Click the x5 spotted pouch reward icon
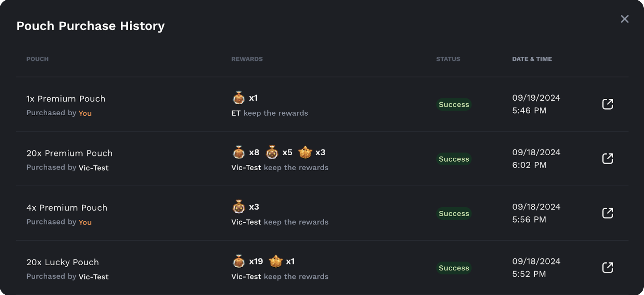Viewport: 644px width, 295px height. pyautogui.click(x=272, y=152)
